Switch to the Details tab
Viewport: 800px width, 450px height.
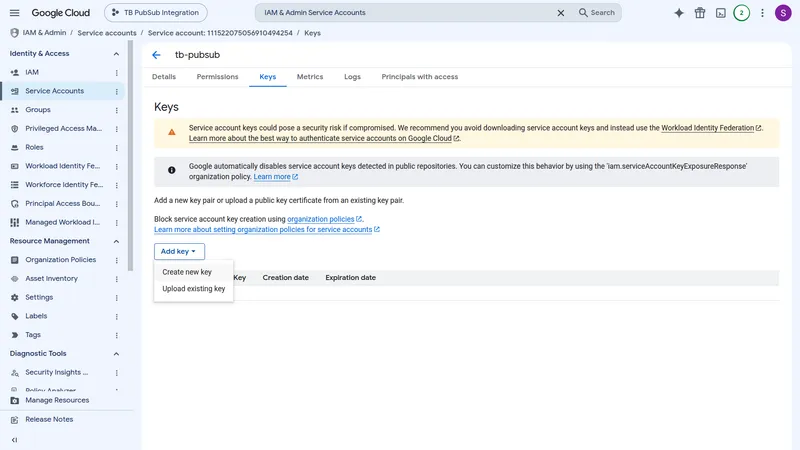tap(164, 77)
